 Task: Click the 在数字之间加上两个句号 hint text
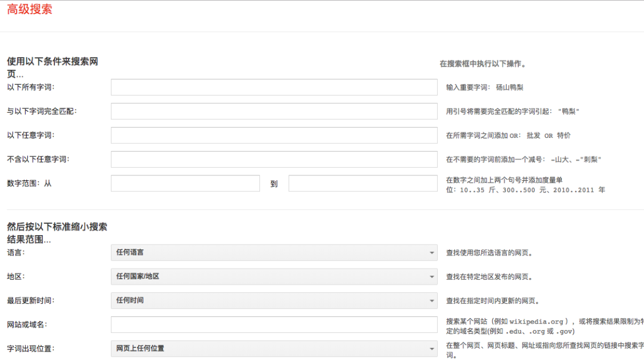pos(525,185)
